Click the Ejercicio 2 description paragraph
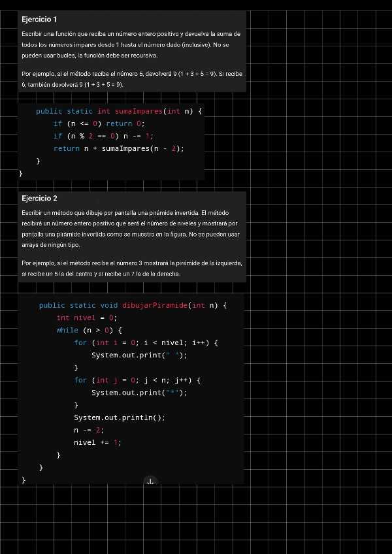 tap(131, 229)
